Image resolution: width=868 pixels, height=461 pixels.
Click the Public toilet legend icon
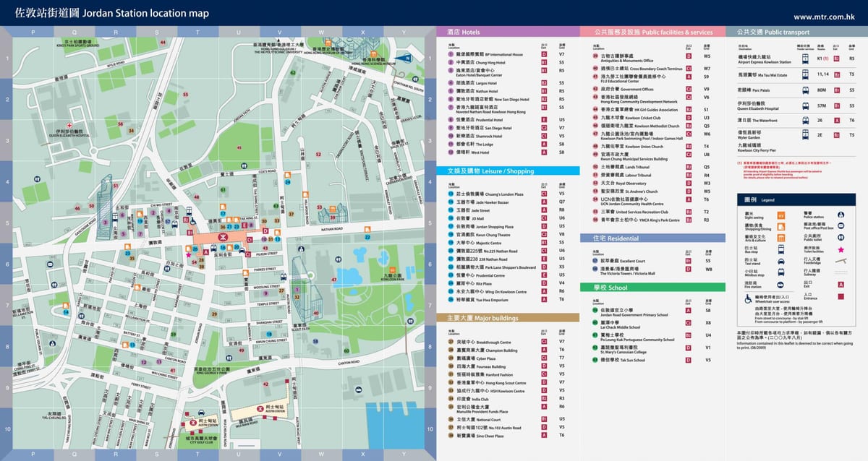[841, 238]
